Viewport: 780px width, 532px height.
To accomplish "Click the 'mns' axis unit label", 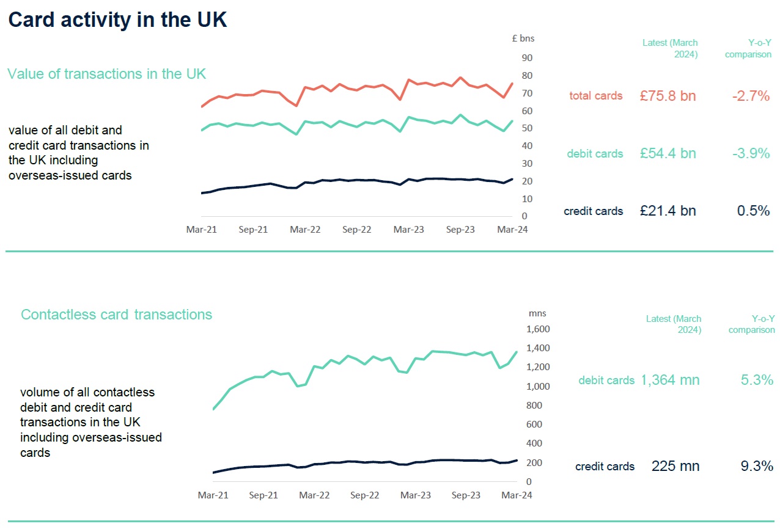I will [537, 313].
